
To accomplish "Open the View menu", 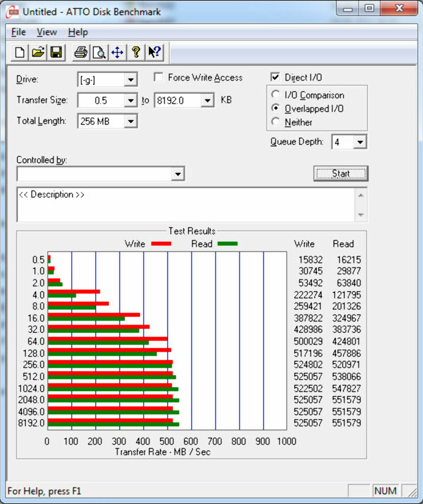I will pyautogui.click(x=47, y=32).
